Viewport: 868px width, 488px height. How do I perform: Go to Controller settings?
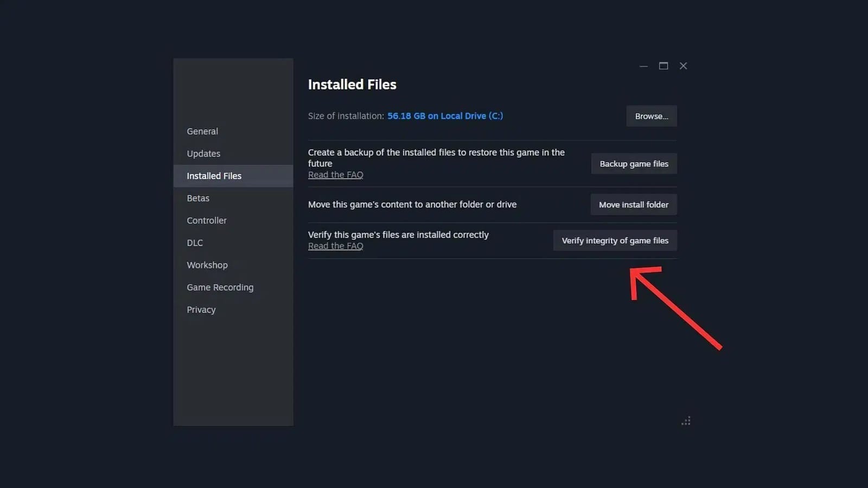[x=206, y=220]
